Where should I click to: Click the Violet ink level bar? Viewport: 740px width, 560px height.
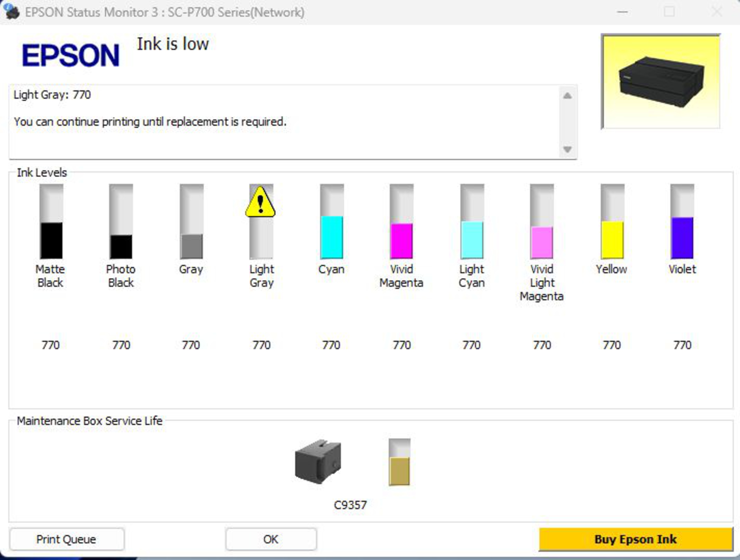pos(682,222)
